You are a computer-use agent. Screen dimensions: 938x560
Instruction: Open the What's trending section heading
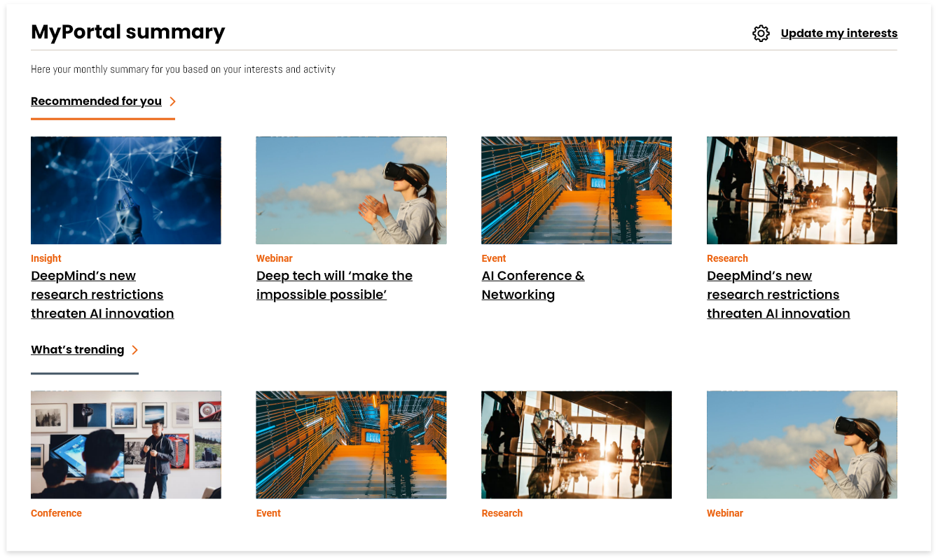click(77, 349)
